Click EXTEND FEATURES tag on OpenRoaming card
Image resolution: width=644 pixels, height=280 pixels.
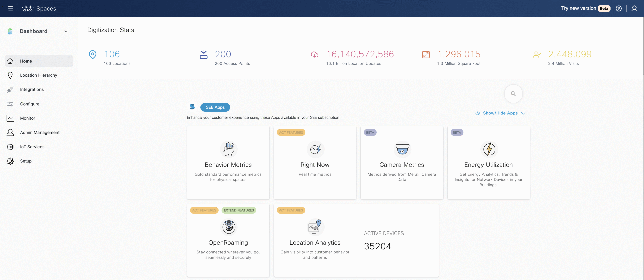coord(239,210)
